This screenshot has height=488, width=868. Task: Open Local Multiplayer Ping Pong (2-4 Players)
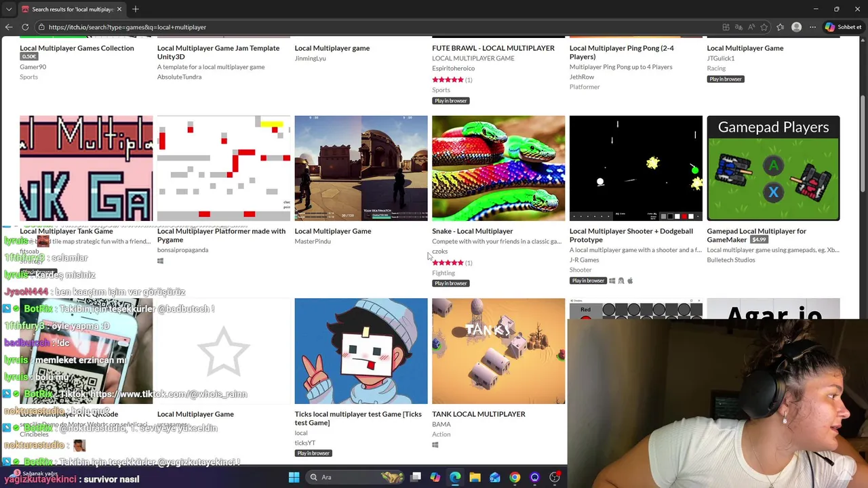pos(622,52)
